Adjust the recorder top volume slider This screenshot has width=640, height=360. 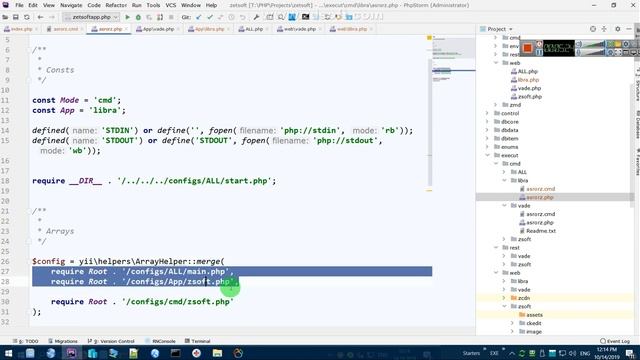pyautogui.click(x=593, y=44)
